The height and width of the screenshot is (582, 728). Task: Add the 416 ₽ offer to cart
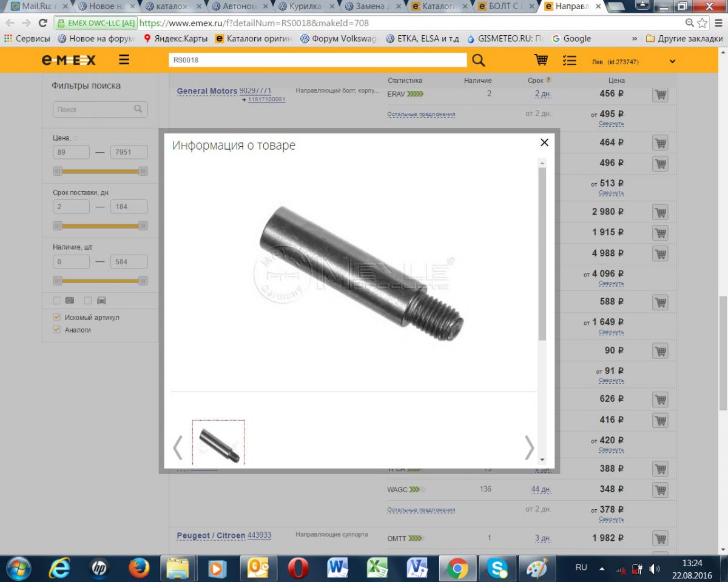(x=660, y=420)
